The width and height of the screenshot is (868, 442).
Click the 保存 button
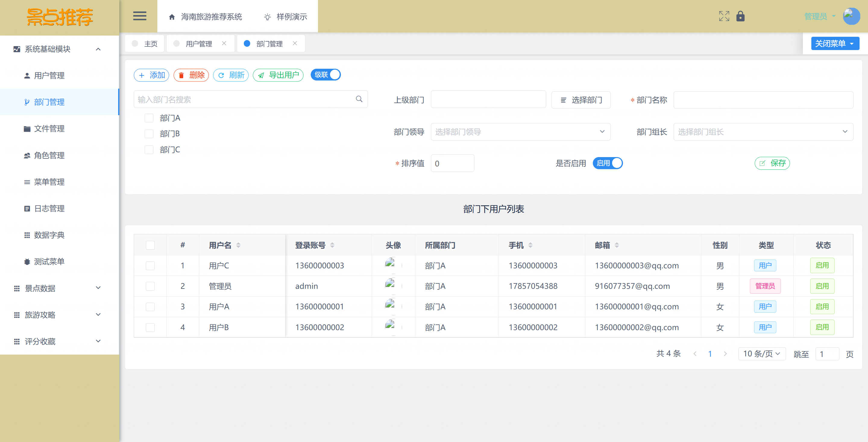772,163
